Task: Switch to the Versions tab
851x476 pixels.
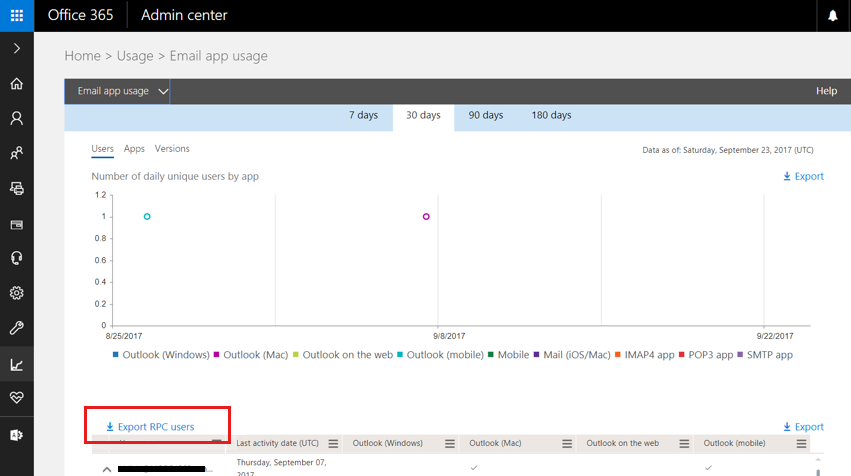Action: 172,149
